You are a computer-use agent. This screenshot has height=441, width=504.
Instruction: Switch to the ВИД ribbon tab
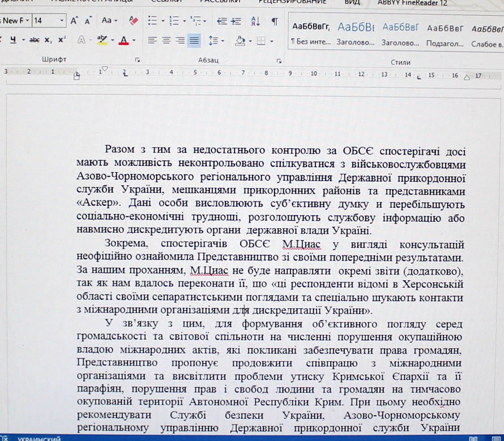click(x=352, y=2)
